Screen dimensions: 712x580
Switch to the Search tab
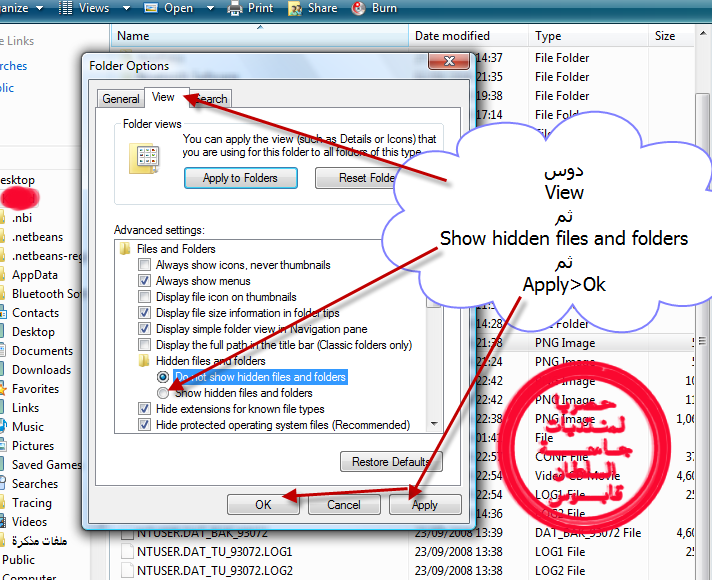coord(212,99)
